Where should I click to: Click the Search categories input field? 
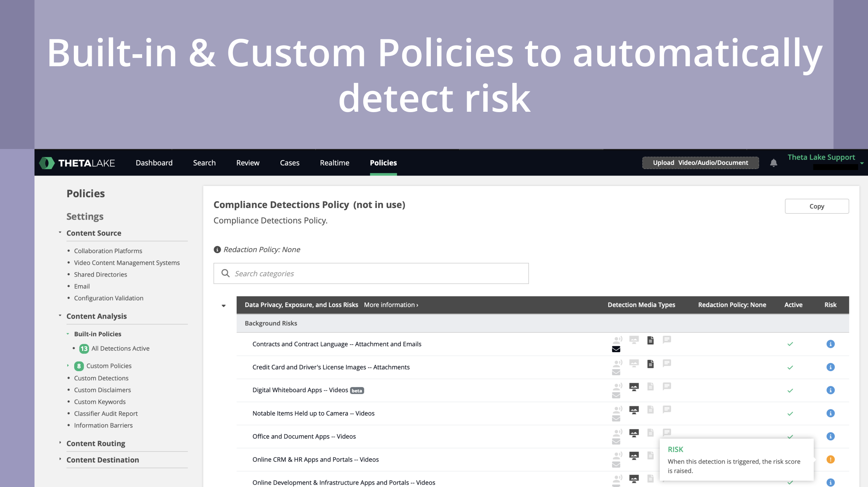(371, 274)
